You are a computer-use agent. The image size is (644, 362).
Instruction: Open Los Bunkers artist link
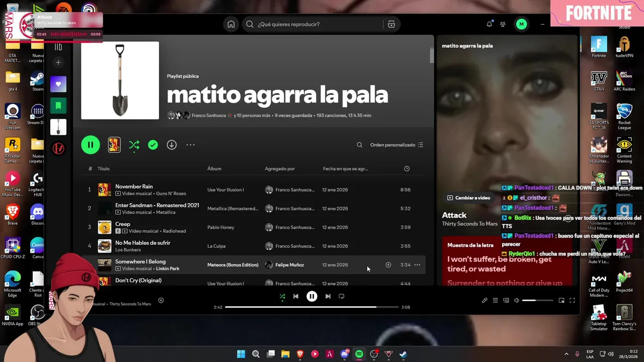click(128, 250)
